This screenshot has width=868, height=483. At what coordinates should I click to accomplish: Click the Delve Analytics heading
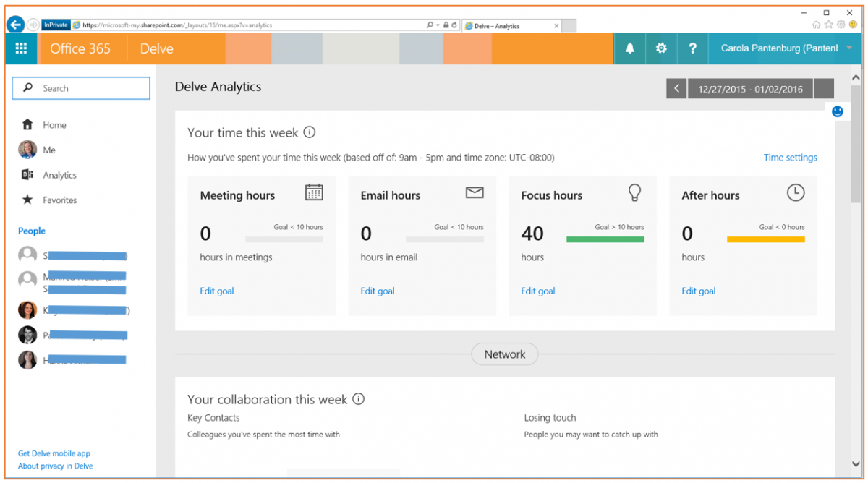click(218, 87)
